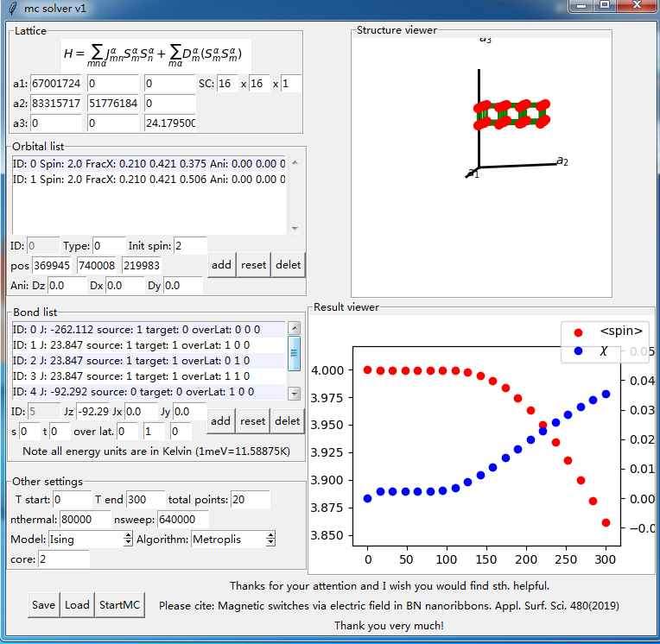Viewport: 660px width, 644px height.
Task: Click the T end input field
Action: point(146,500)
